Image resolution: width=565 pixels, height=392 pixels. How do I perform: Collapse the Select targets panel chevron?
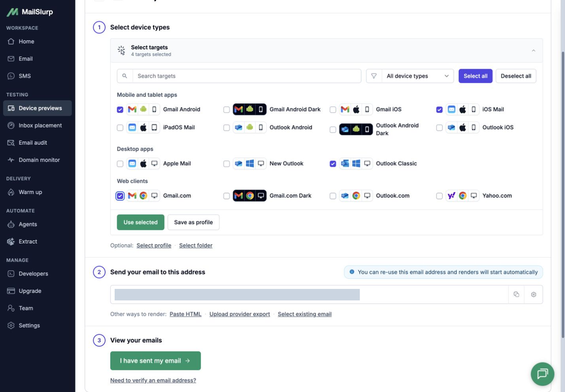click(x=533, y=51)
